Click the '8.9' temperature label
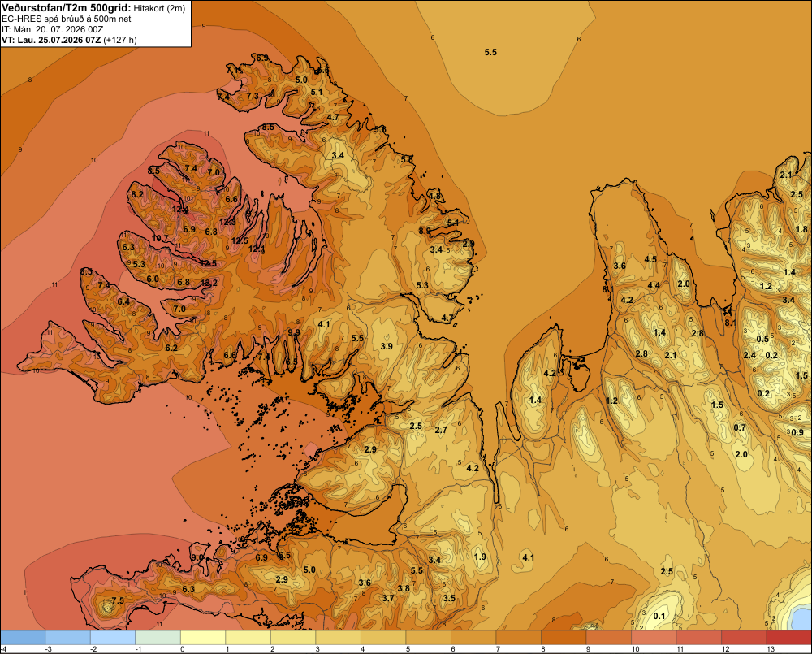This screenshot has width=812, height=654. tap(425, 231)
